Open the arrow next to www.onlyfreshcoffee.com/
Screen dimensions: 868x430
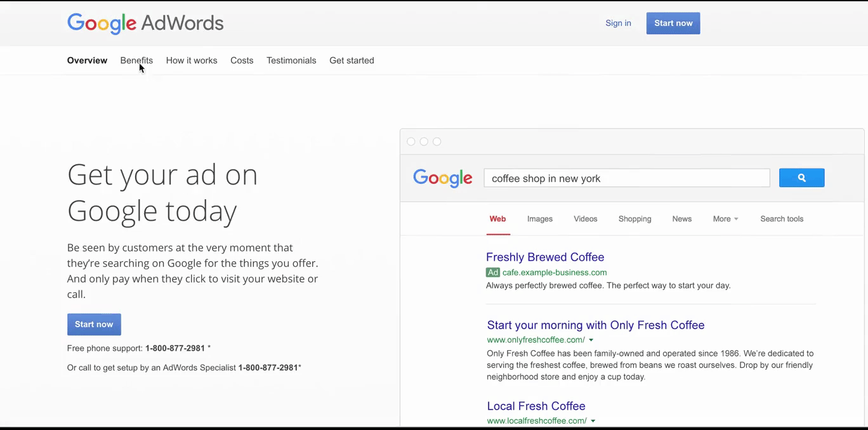591,341
